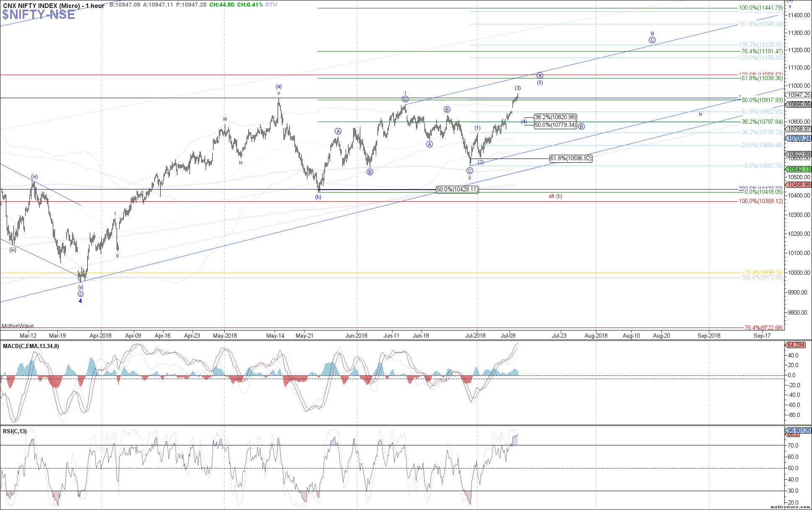Screen dimensions: 812x510
Task: Click the CH:0.41% percent change value
Action: click(250, 5)
